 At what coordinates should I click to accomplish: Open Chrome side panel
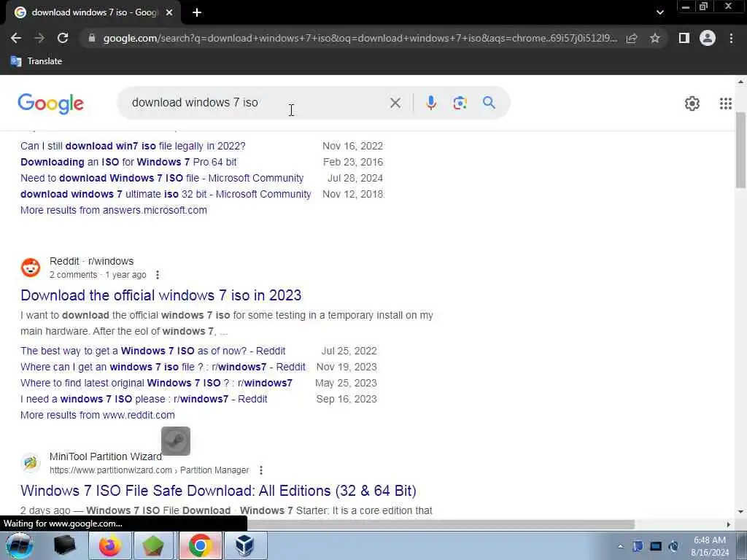[x=684, y=38]
